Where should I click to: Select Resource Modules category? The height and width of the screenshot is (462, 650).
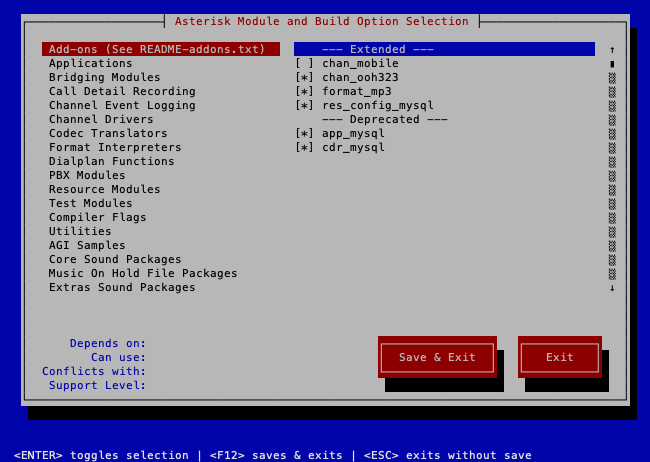point(104,189)
